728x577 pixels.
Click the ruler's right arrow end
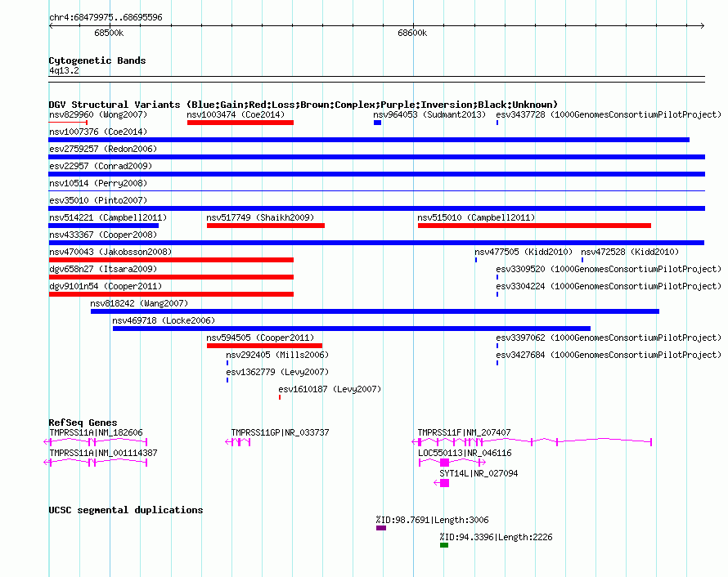[x=703, y=25]
